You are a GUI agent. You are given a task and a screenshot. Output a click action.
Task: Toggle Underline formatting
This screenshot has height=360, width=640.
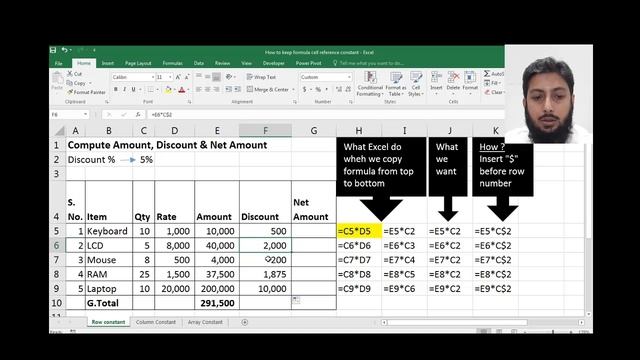(133, 89)
